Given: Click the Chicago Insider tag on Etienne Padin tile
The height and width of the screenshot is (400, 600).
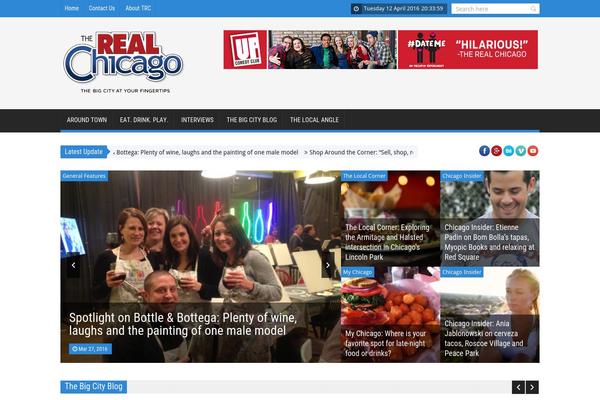Looking at the screenshot, I should (462, 176).
